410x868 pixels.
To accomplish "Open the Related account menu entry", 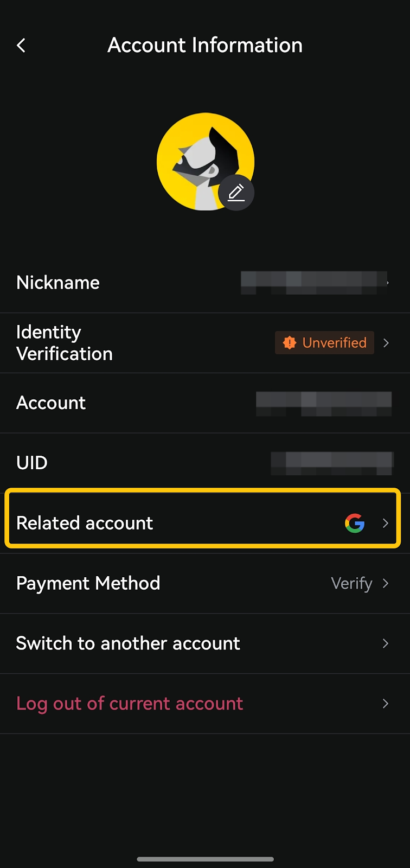I will (85, 523).
